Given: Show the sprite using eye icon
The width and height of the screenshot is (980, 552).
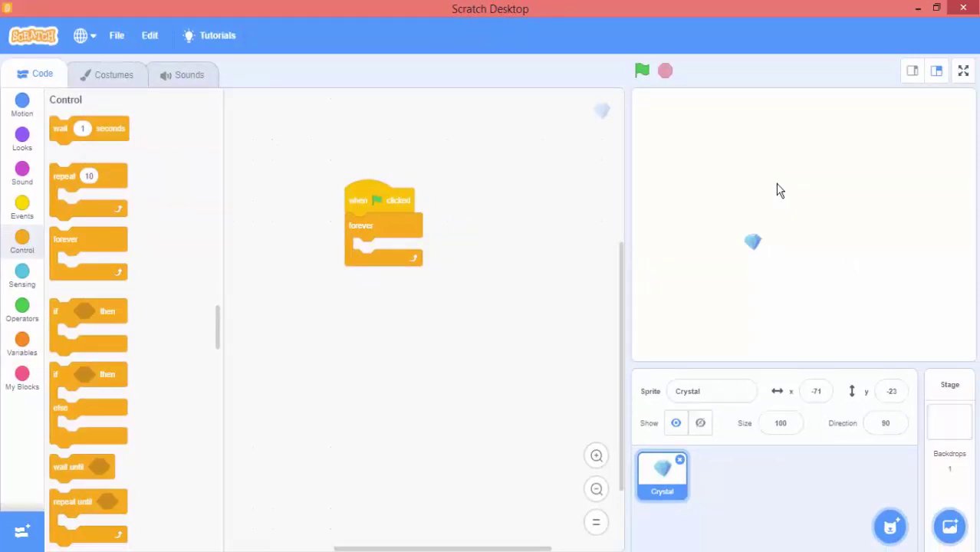Looking at the screenshot, I should [x=676, y=423].
